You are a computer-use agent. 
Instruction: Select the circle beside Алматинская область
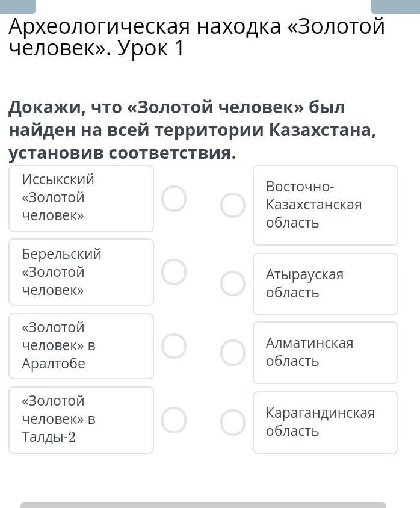click(x=233, y=353)
